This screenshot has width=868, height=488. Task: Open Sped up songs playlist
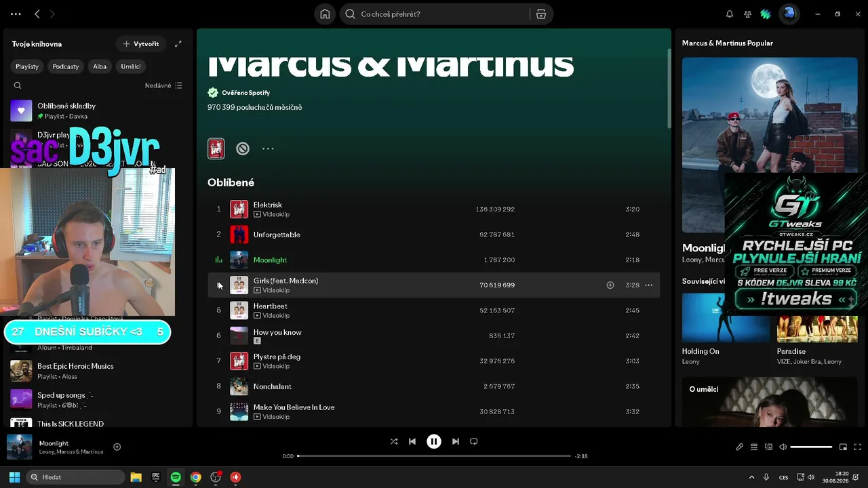tap(97, 400)
